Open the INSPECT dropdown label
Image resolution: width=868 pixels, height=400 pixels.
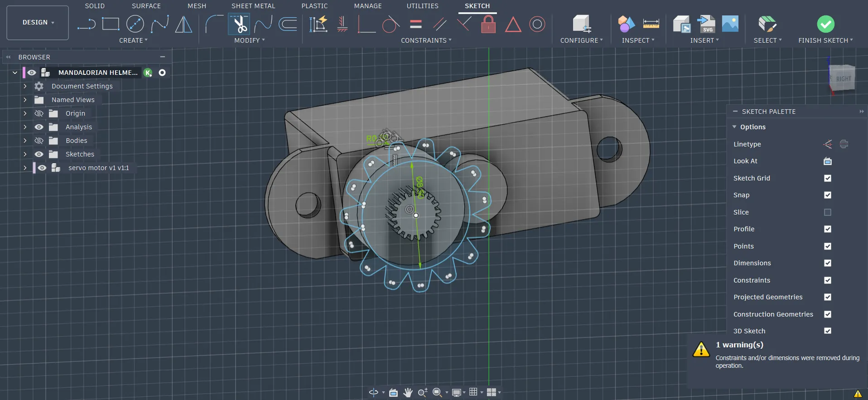(638, 40)
